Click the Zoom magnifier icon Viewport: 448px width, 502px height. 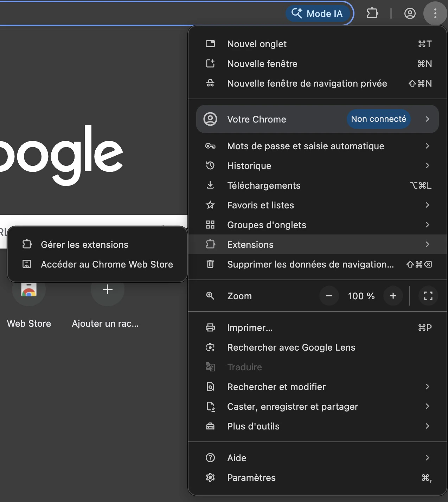(x=210, y=296)
